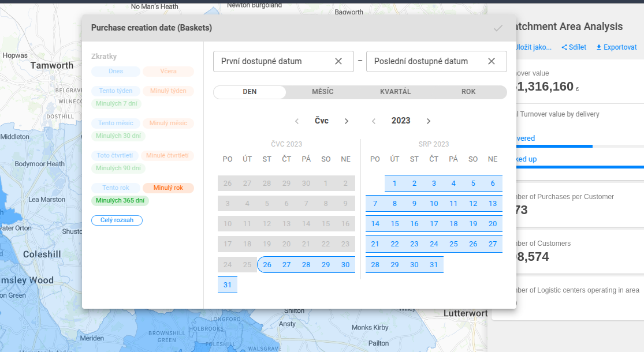
Task: Click the 2023 year label
Action: (x=401, y=121)
